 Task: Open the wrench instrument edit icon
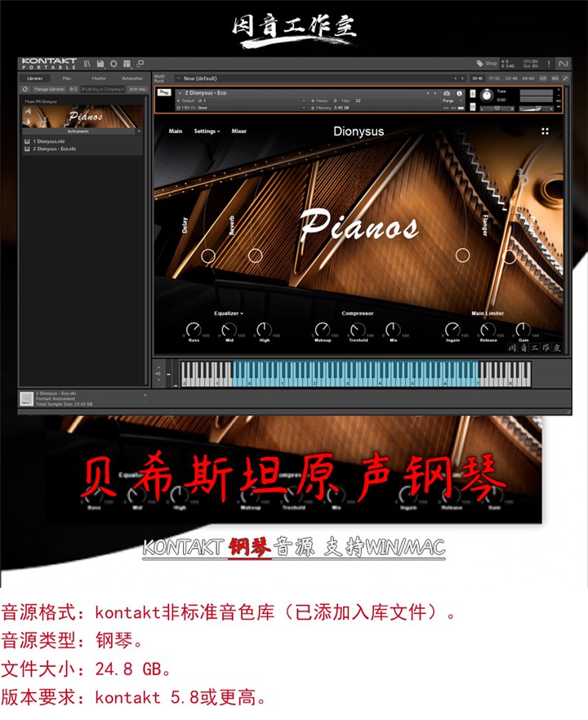coord(164,93)
